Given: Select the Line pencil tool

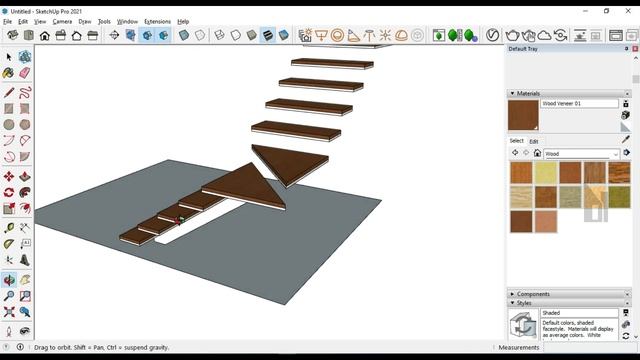Looking at the screenshot, I should point(9,93).
